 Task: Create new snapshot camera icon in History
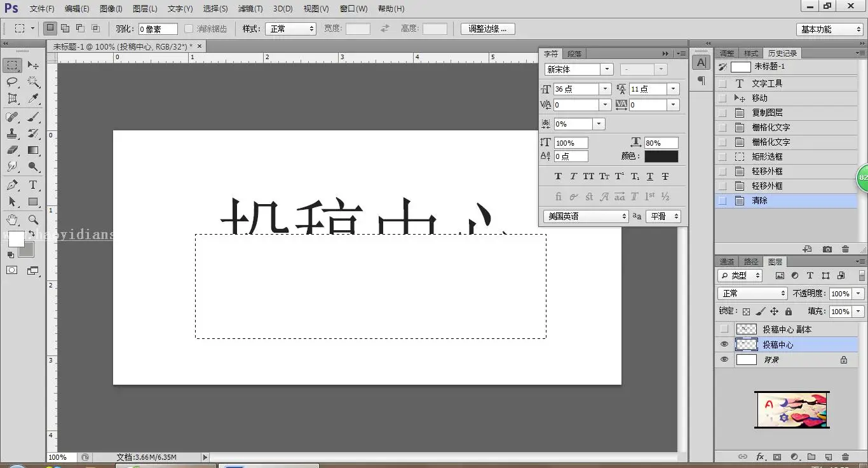click(827, 249)
